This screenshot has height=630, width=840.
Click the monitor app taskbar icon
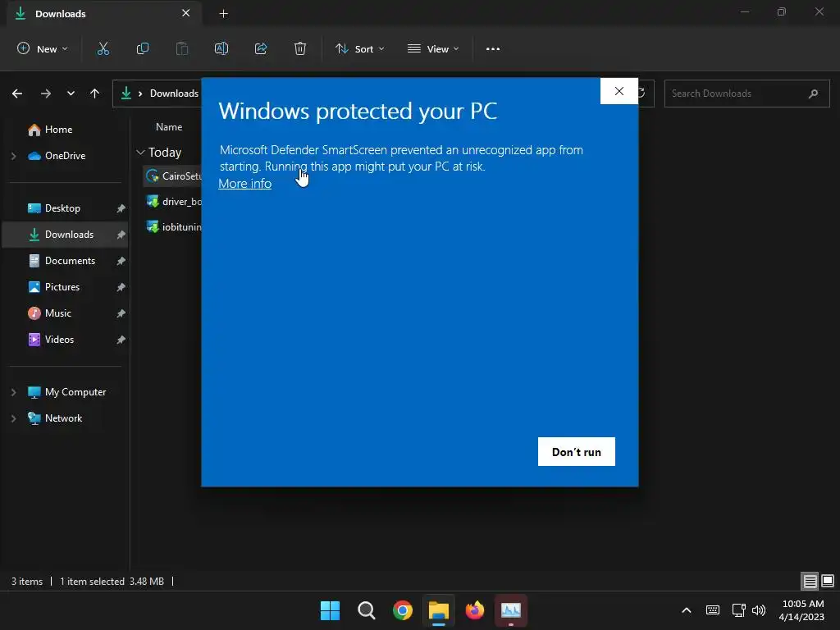pos(510,610)
